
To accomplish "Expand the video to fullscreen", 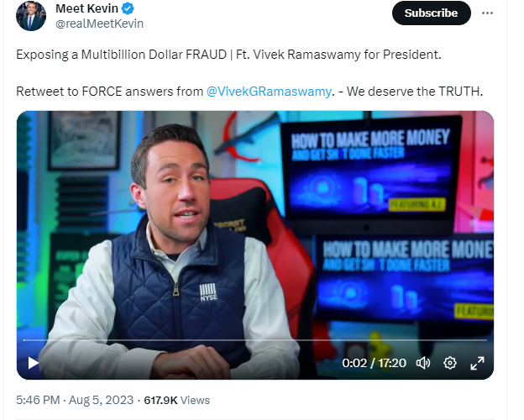I will 477,363.
